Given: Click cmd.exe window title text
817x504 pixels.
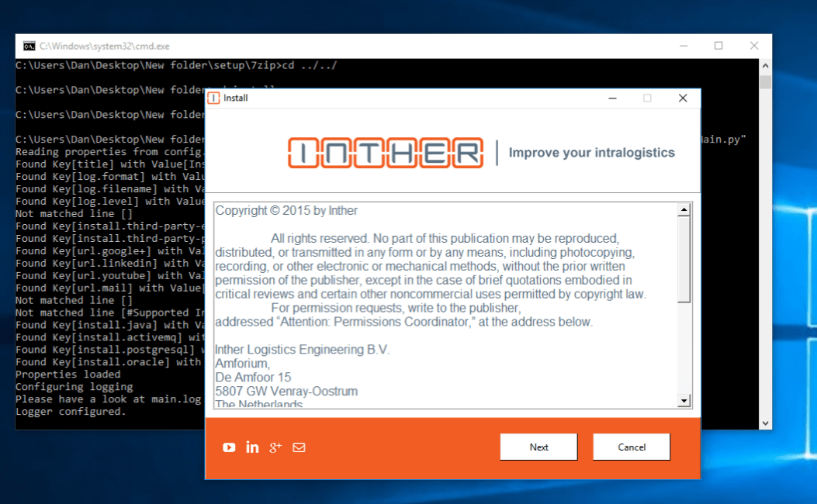Looking at the screenshot, I should click(105, 47).
